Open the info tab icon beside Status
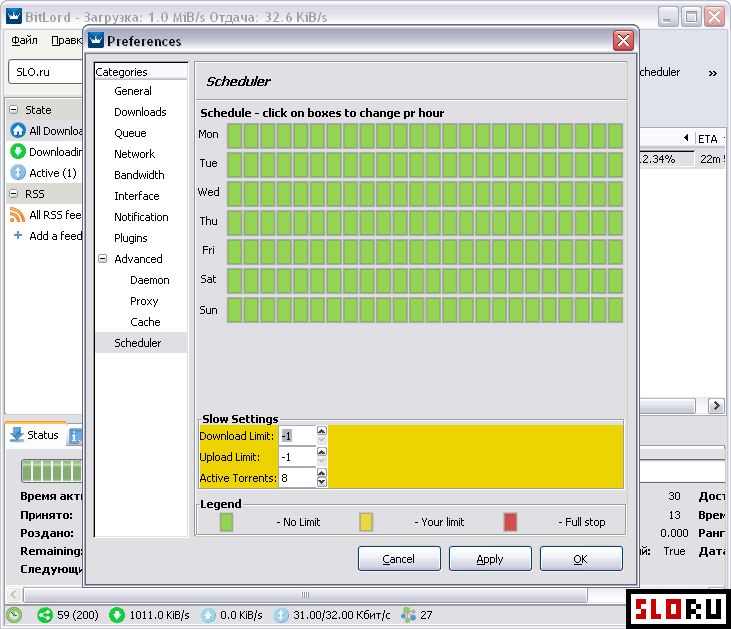The width and height of the screenshot is (731, 629). (75, 436)
